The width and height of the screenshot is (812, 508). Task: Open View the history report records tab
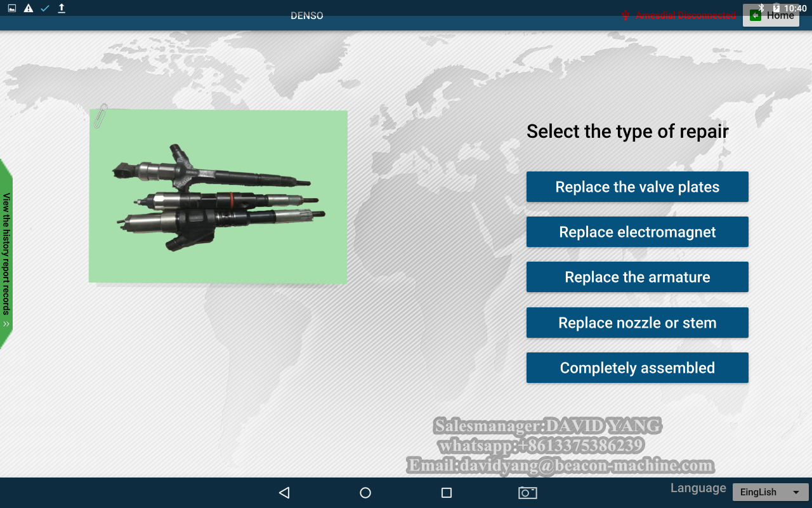6,254
